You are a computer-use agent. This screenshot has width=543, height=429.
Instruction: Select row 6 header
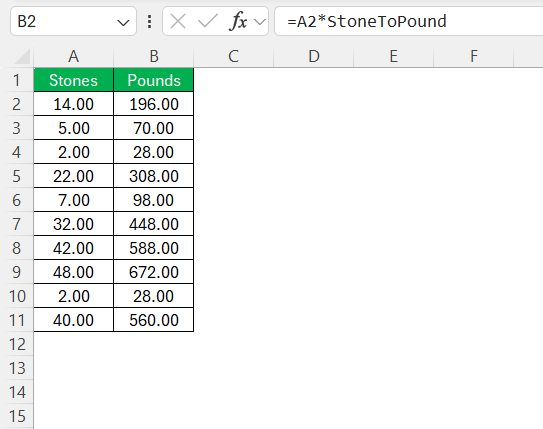click(x=17, y=200)
